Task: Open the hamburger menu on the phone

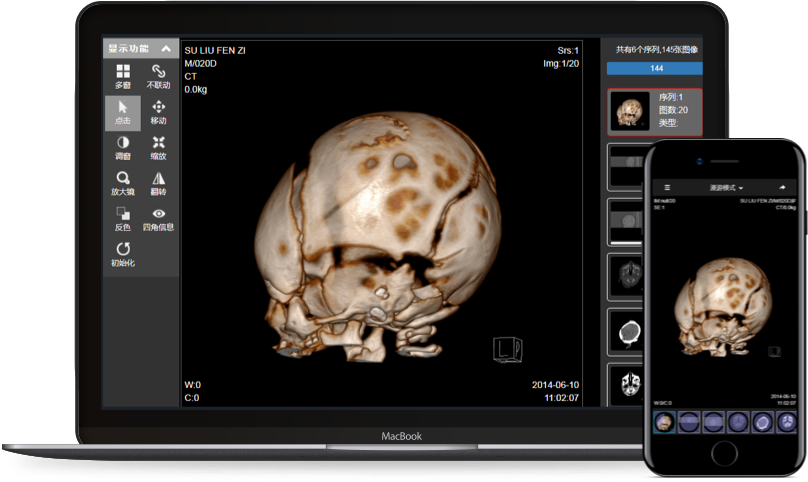Action: click(667, 187)
